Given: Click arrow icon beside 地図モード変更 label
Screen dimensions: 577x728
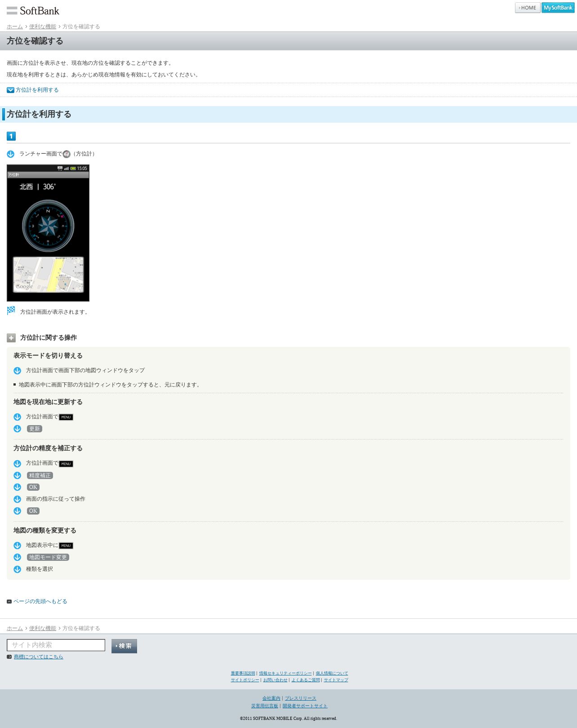Looking at the screenshot, I should 18,557.
